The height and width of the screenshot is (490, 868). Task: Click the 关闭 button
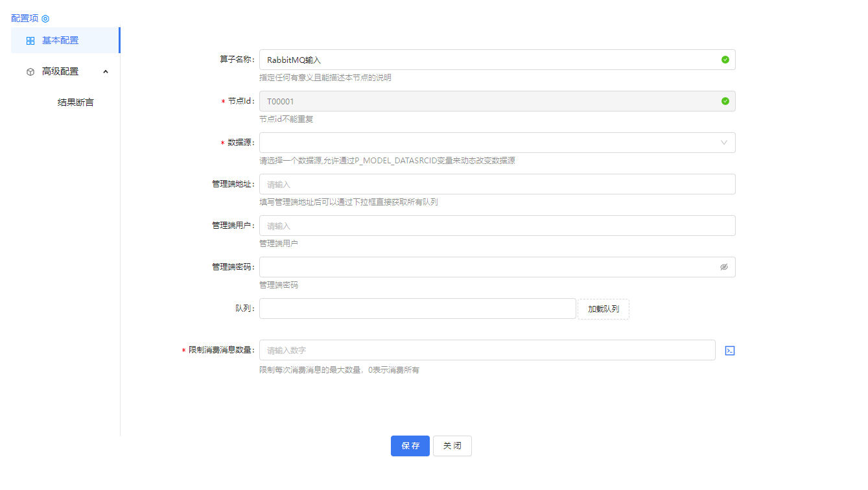452,446
